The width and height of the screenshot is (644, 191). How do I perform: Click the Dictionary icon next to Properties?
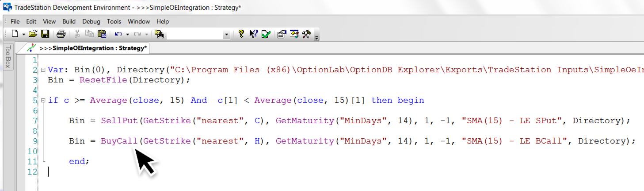click(294, 34)
